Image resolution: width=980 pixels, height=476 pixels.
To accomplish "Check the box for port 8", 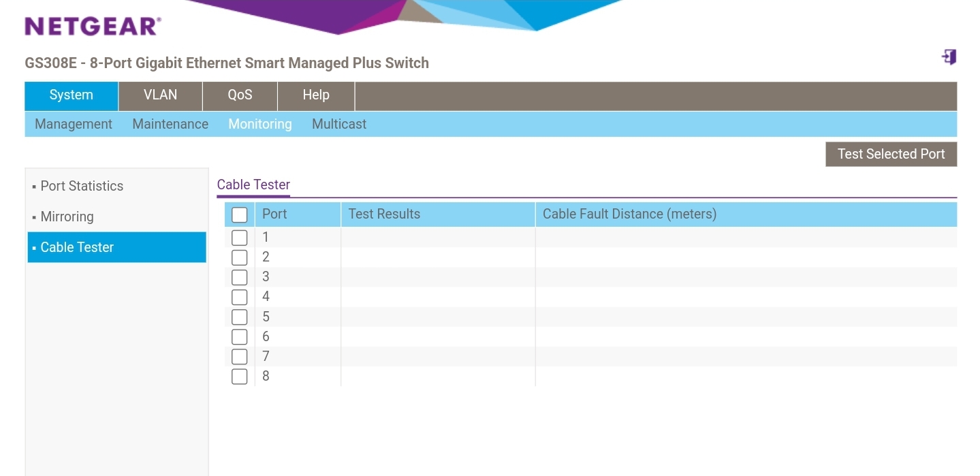I will (x=240, y=376).
